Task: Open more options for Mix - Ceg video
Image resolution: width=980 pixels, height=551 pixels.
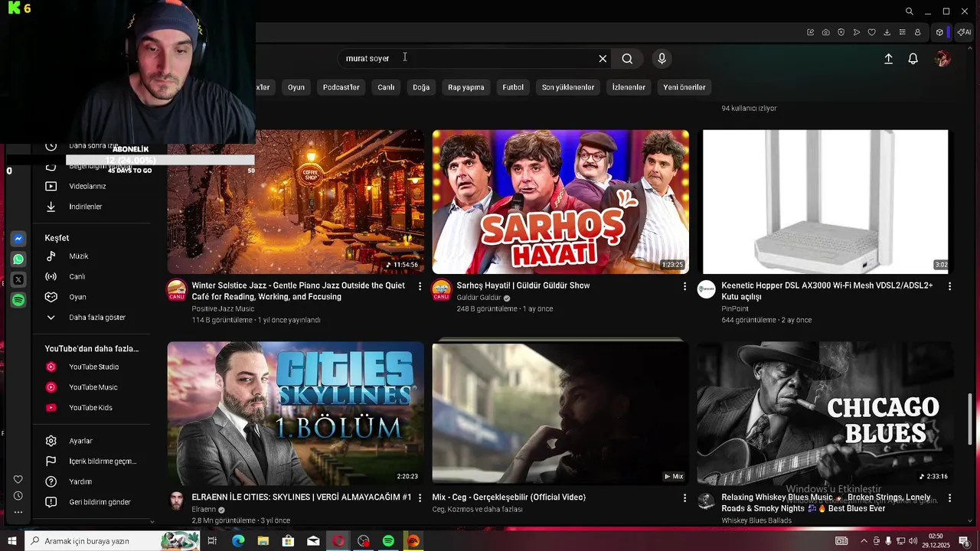Action: coord(684,498)
